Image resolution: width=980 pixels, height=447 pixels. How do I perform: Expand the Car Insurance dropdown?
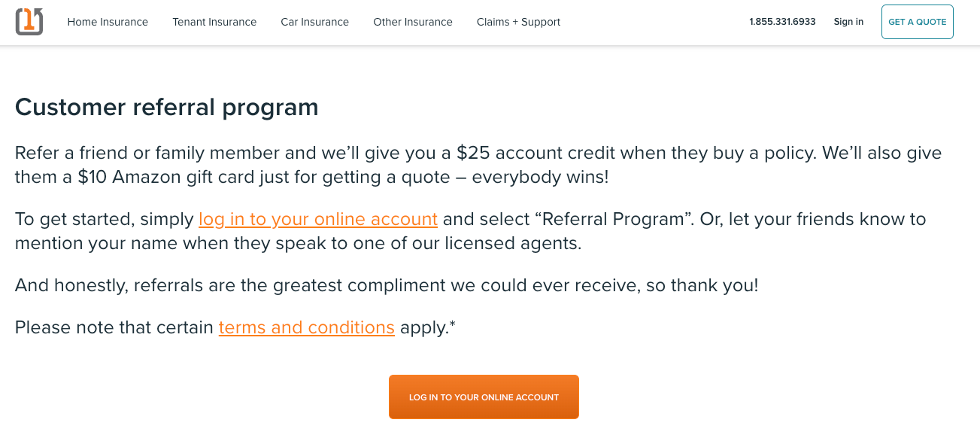click(x=314, y=22)
